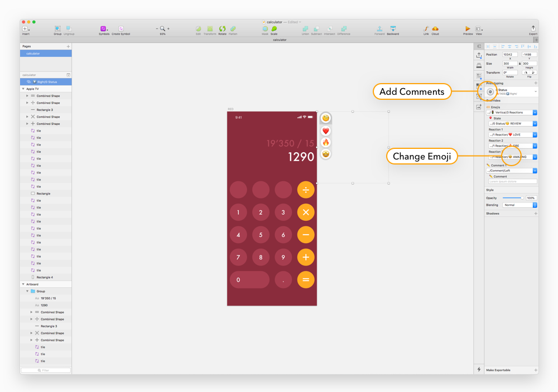Toggle visibility eye on Right/0 Status layer
558x392 pixels.
(x=29, y=82)
